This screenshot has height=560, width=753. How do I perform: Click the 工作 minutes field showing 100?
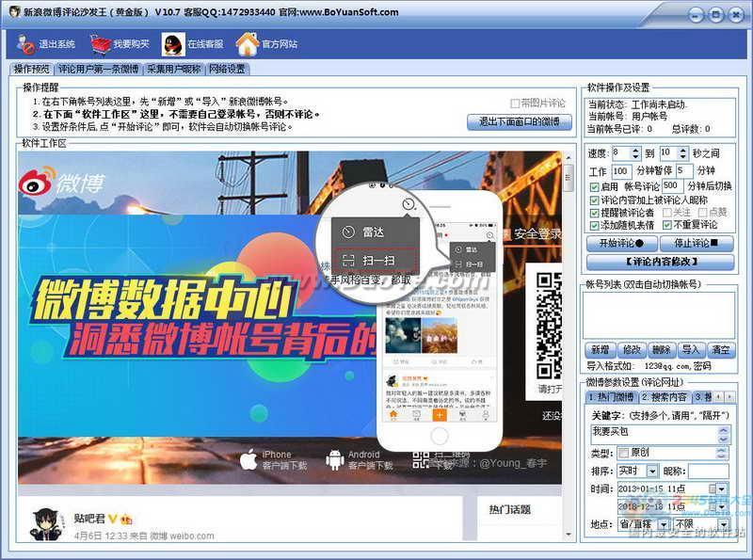click(621, 171)
